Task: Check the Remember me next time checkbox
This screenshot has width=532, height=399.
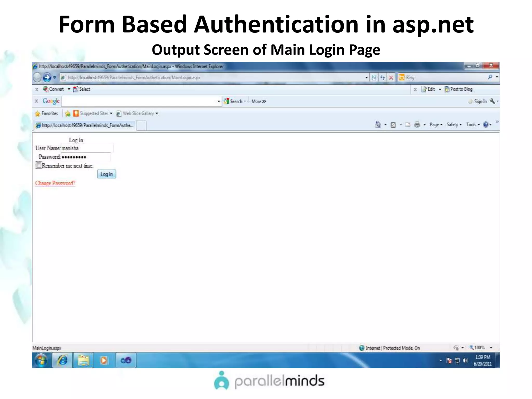Action: 38,165
